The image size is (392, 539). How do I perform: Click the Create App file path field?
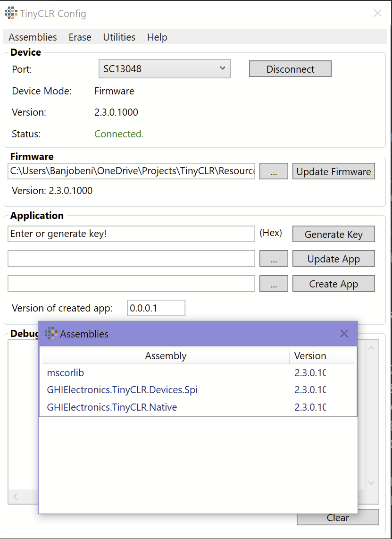click(x=131, y=284)
